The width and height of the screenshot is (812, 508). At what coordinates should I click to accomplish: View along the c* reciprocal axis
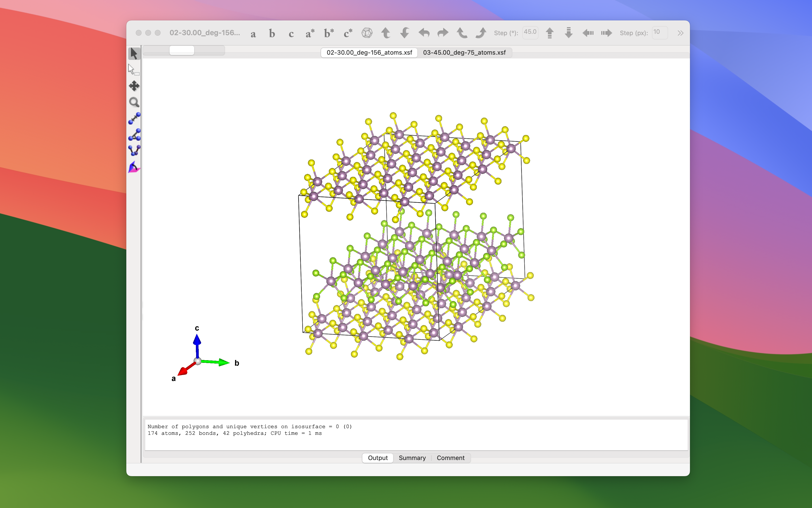348,33
